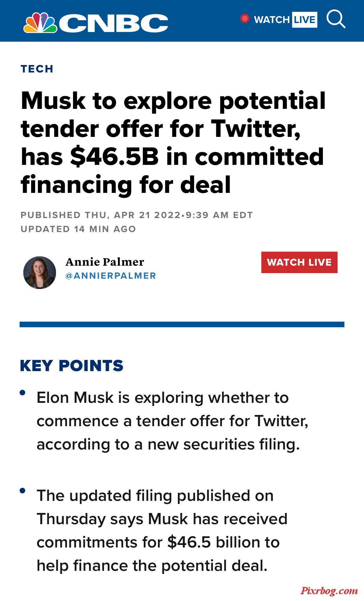View Annie Palmer's profile photo
Viewport: 364px width, 601px height.
(x=40, y=273)
